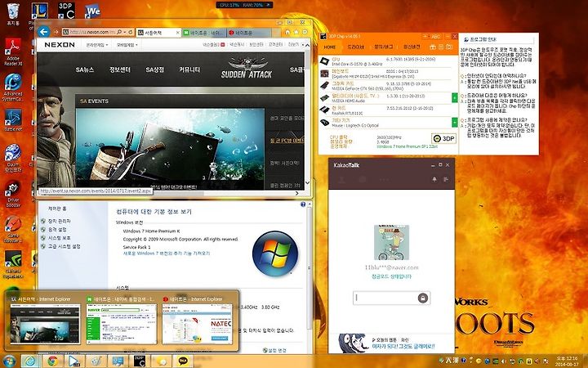588x368 pixels.
Task: Open KakaoTalk from the taskbar
Action: (183, 361)
